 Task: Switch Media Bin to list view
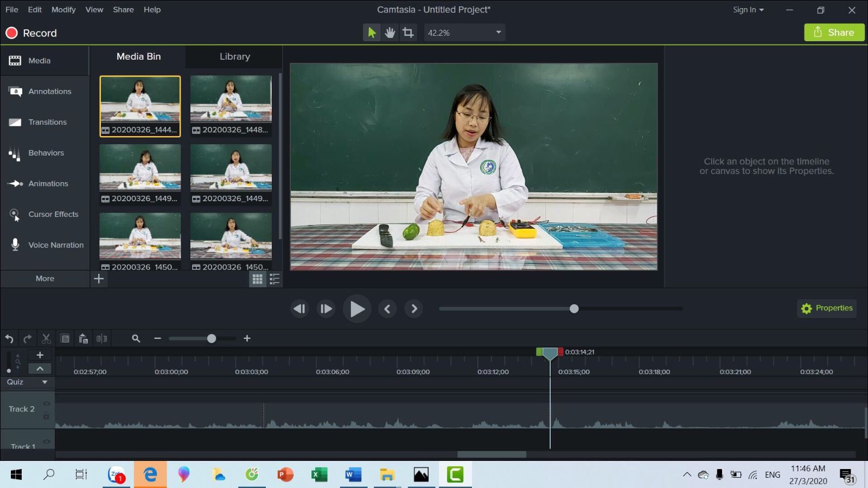pyautogui.click(x=275, y=279)
